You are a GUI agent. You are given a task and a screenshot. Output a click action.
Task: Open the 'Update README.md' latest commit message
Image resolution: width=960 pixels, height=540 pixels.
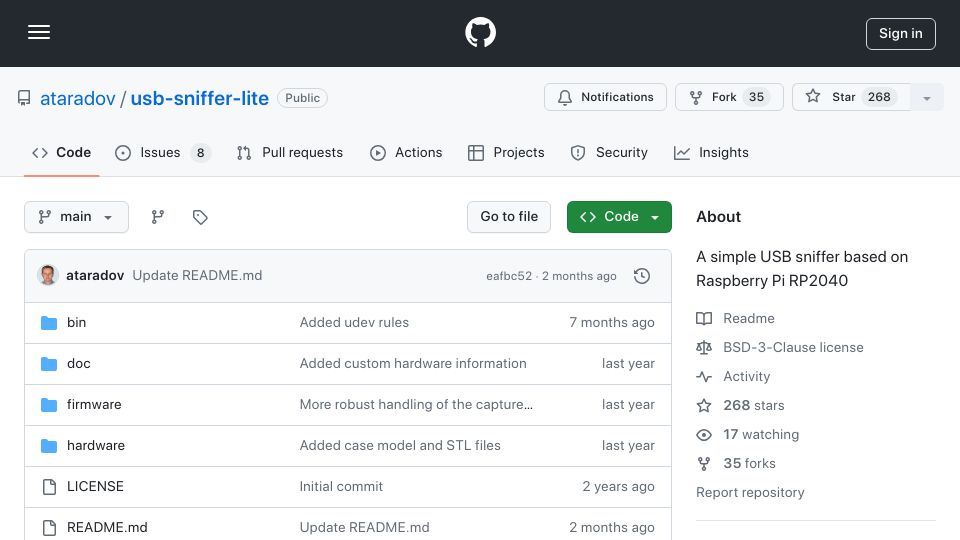(197, 276)
